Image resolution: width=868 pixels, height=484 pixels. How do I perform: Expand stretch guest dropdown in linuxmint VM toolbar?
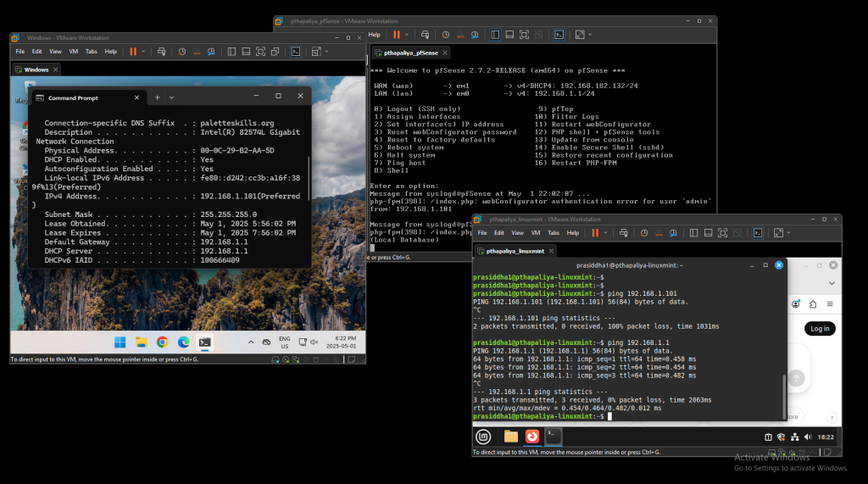(790, 233)
